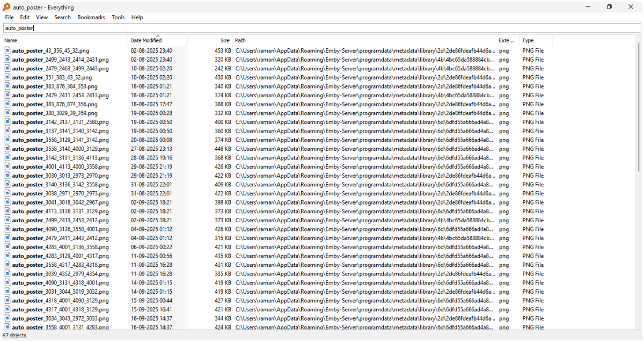Click PNG icon of auto_poster_383_876_874_356.png
644x342 pixels.
point(8,104)
